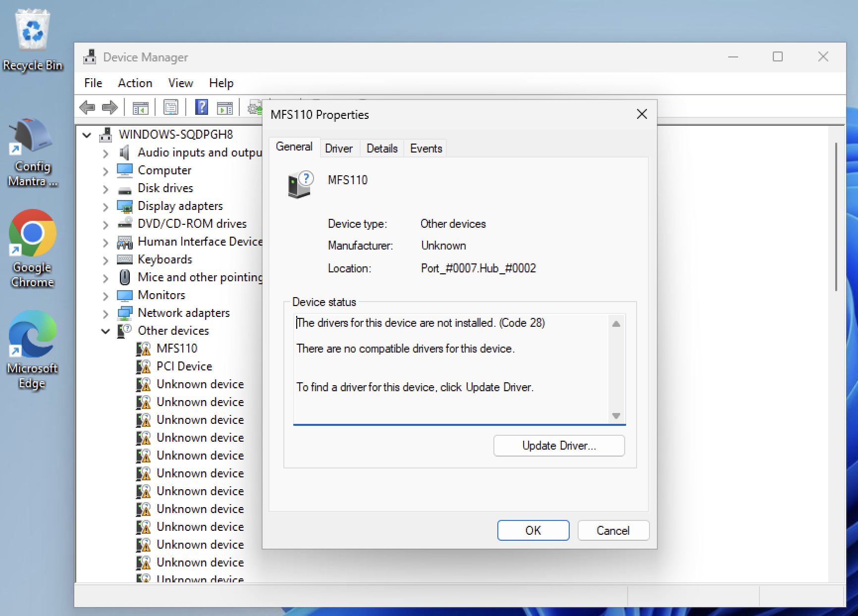
Task: Click the Forward arrow in Device Manager toolbar
Action: (109, 107)
